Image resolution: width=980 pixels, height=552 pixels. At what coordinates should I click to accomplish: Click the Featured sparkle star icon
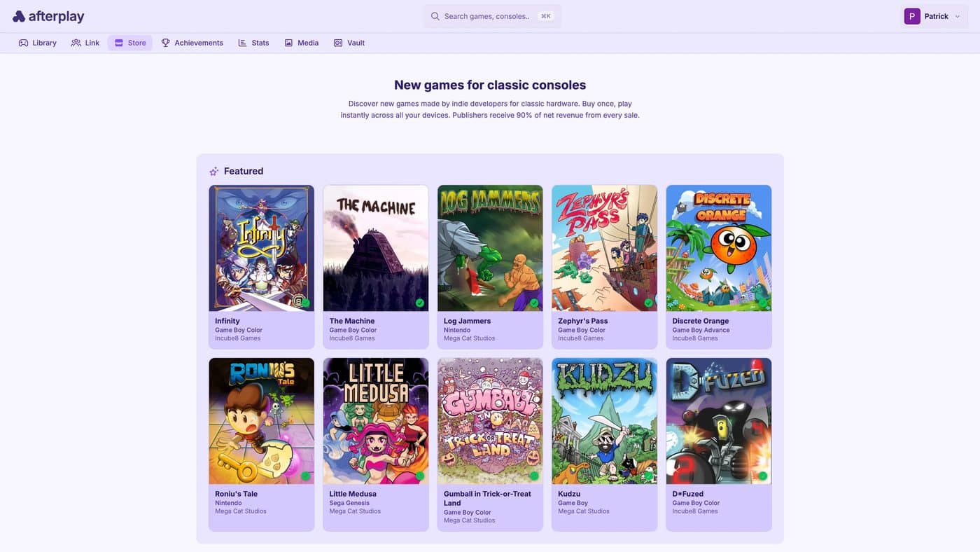[214, 171]
